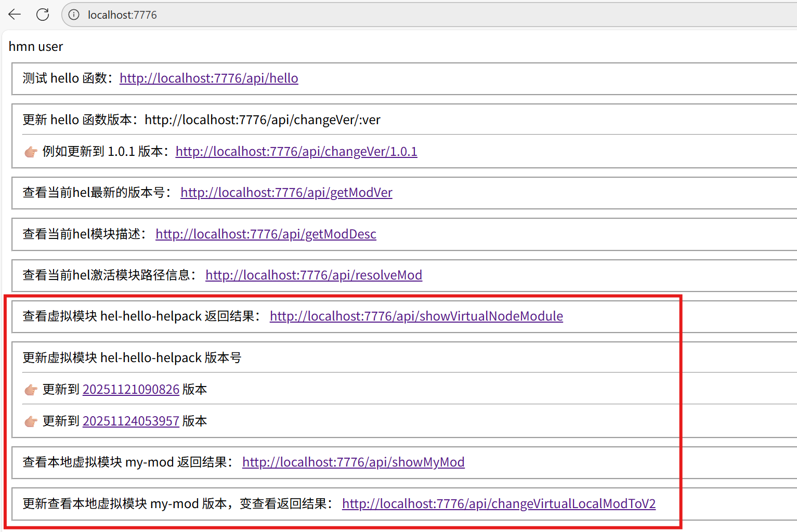Screen dimensions: 797x532
Task: Open the showMyMod API link
Action: tap(353, 462)
